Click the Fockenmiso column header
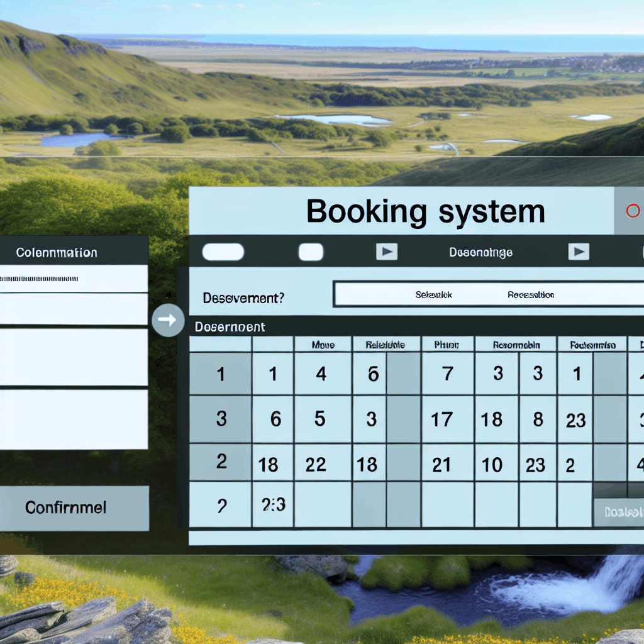644x644 pixels. (592, 345)
